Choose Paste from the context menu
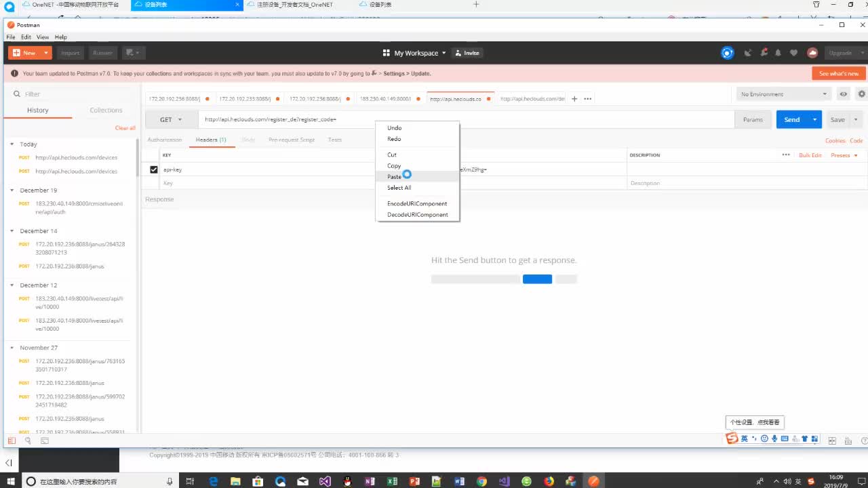 418,177
